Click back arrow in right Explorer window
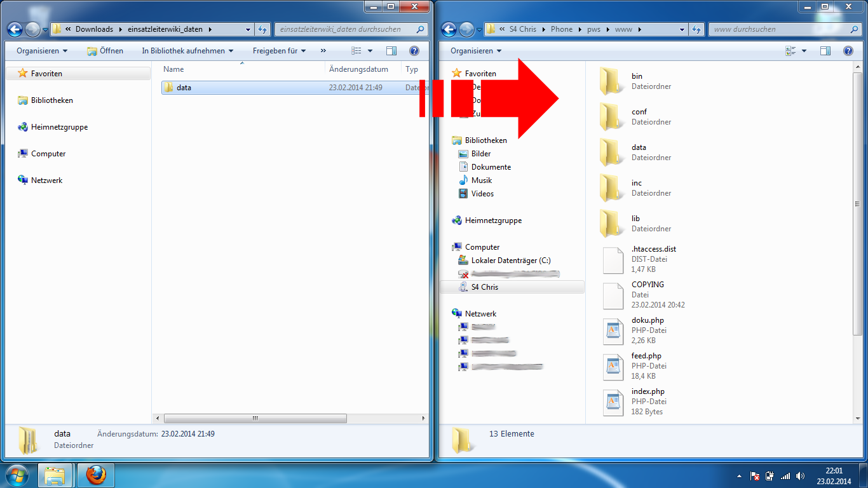Viewport: 868px width, 488px height. coord(449,29)
